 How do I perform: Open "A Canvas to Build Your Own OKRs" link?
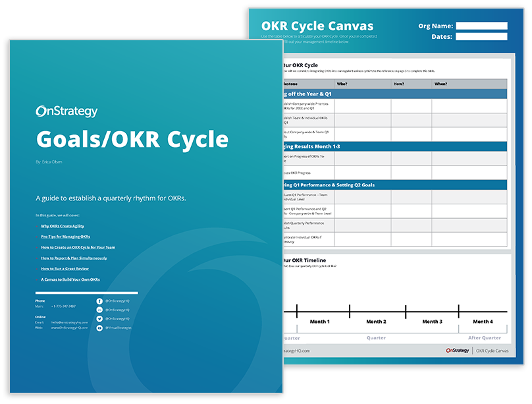[70, 279]
